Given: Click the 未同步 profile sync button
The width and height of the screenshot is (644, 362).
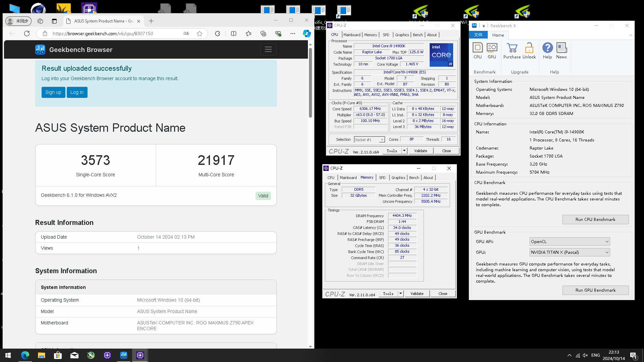Looking at the screenshot, I should click(18, 21).
